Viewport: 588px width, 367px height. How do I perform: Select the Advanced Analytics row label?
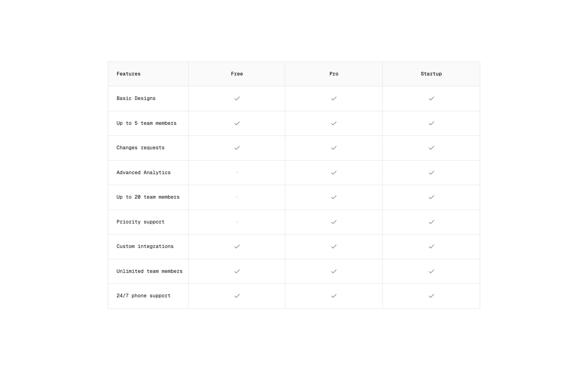pos(144,172)
